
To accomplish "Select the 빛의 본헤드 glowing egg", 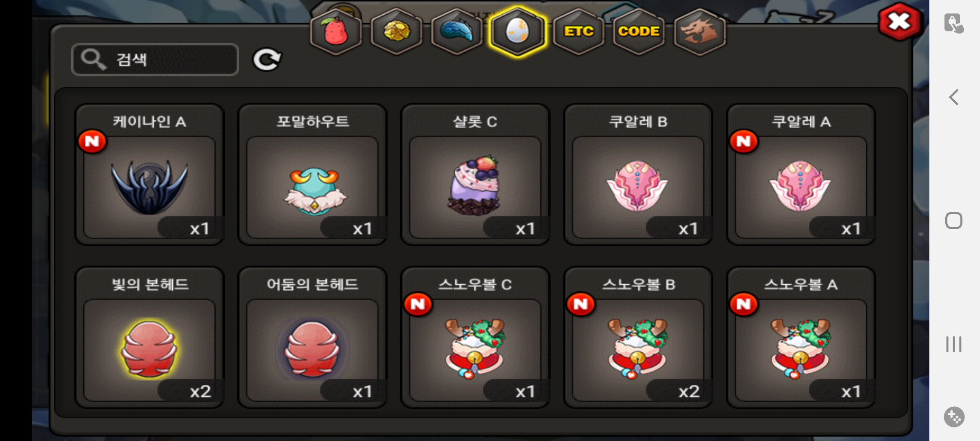I will click(149, 338).
